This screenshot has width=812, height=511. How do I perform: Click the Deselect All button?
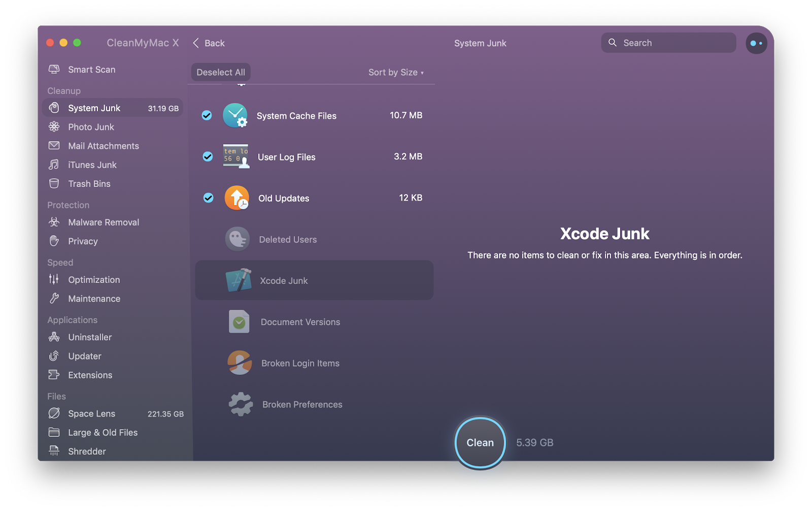221,72
